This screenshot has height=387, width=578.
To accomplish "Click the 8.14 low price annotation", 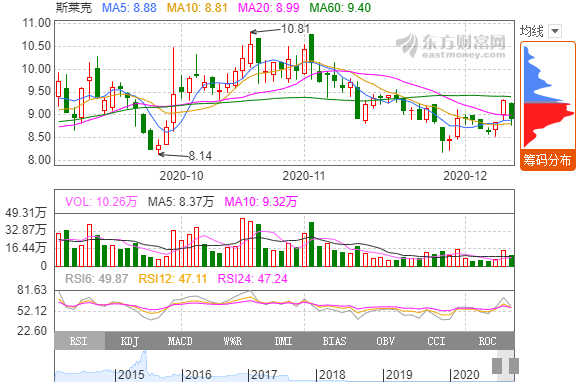I will coord(200,156).
